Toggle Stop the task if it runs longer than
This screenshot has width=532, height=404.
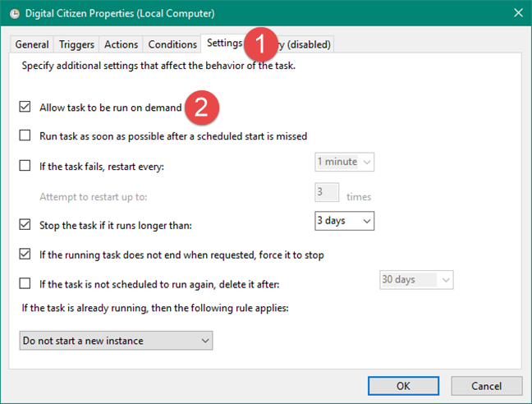(25, 224)
